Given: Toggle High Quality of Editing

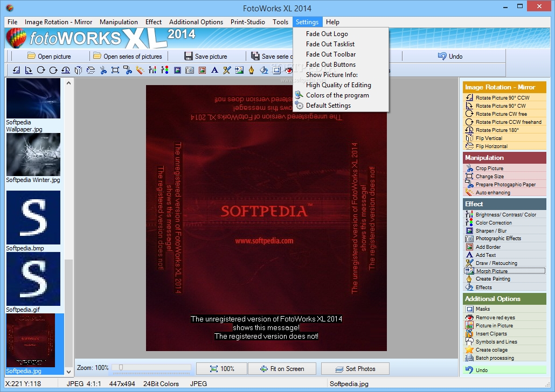Looking at the screenshot, I should [x=341, y=85].
